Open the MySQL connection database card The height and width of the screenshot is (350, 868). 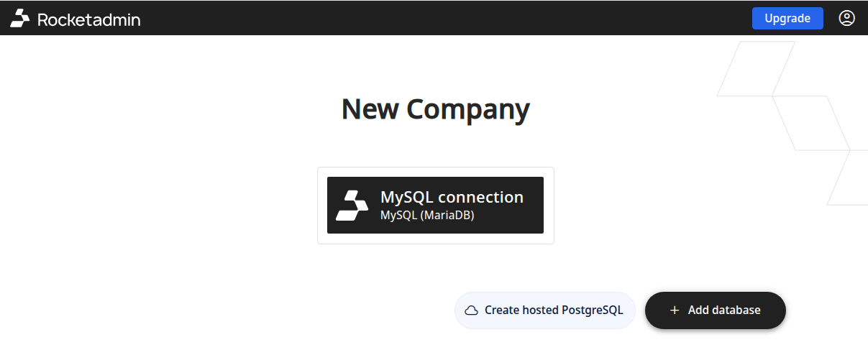tap(435, 205)
